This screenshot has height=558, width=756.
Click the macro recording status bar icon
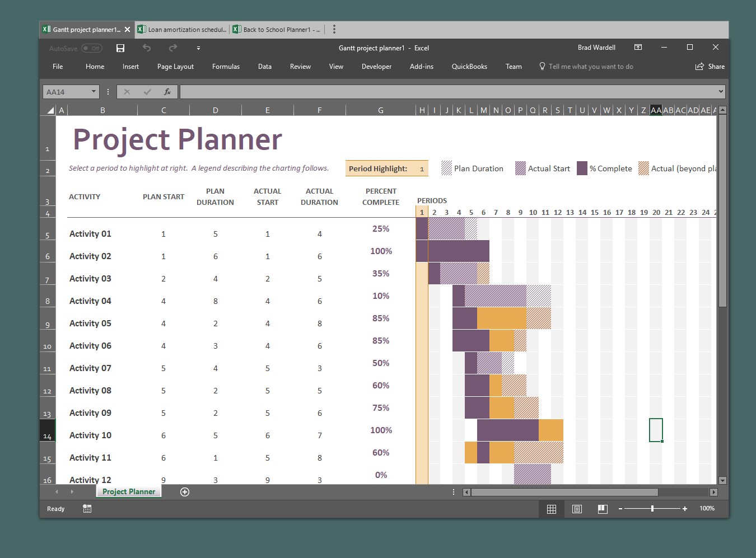[x=87, y=509]
